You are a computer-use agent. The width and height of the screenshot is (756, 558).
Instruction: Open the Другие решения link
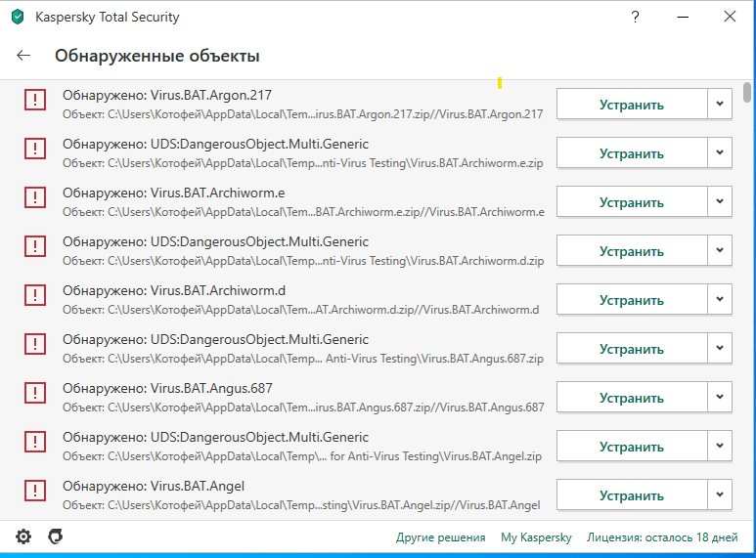tap(441, 537)
